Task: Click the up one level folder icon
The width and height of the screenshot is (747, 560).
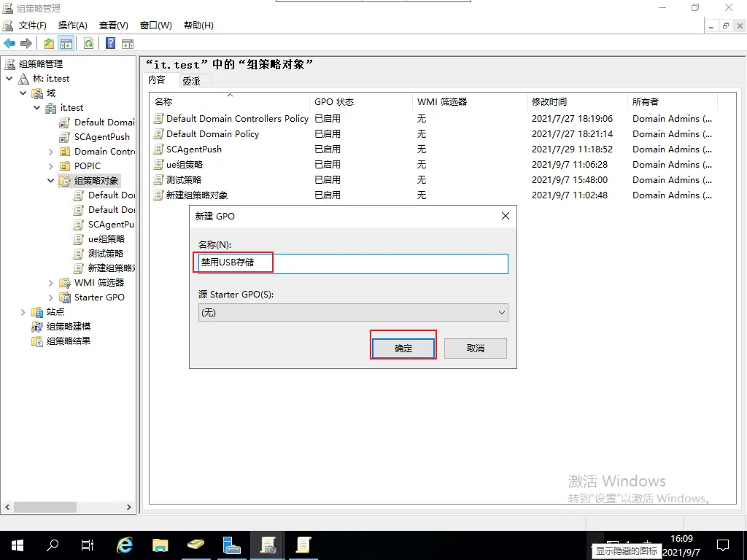Action: (x=49, y=44)
